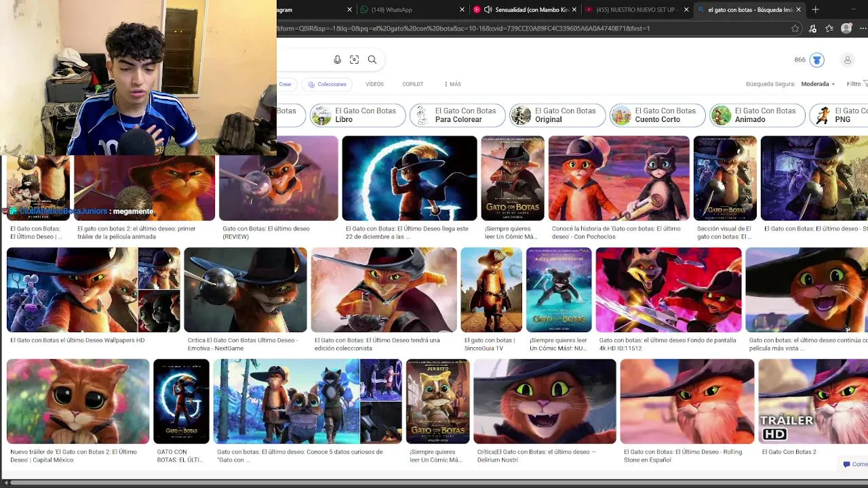The image size is (868, 488).
Task: Click the address bar URL field
Action: pyautogui.click(x=529, y=28)
